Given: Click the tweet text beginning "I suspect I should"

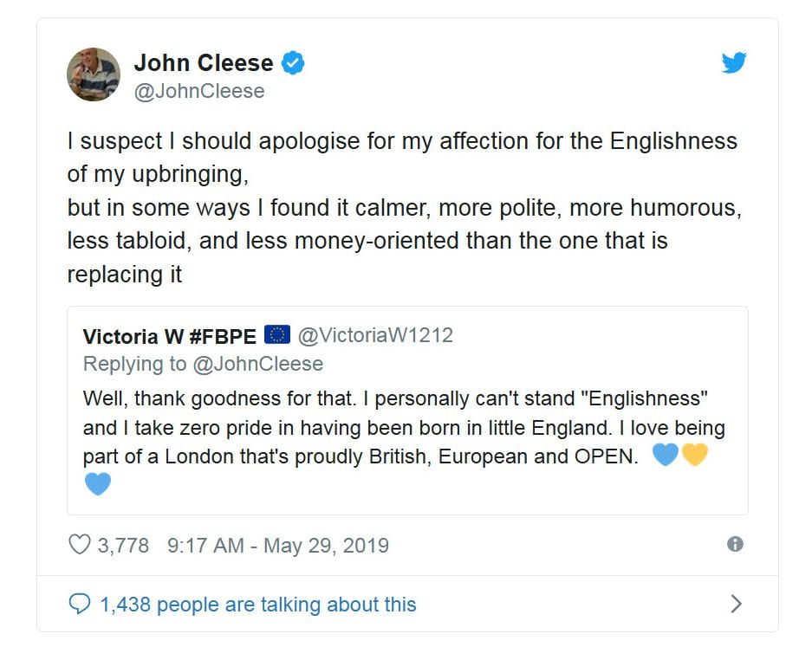Looking at the screenshot, I should click(402, 207).
